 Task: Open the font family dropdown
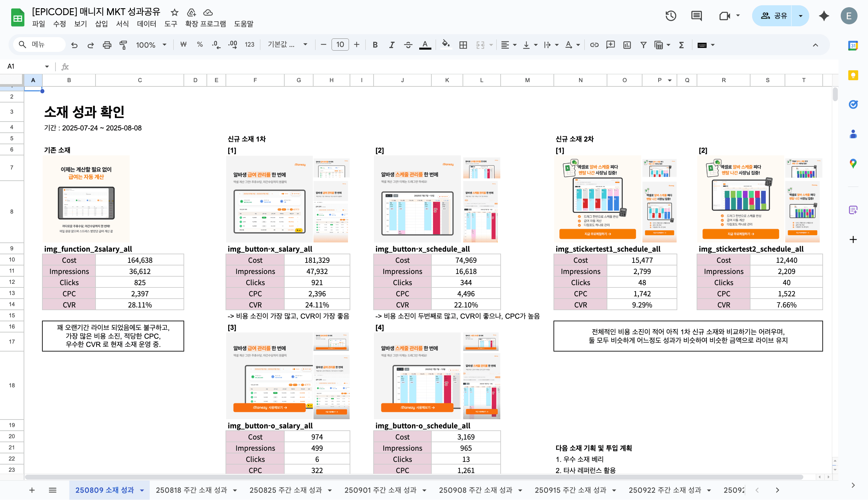point(287,45)
